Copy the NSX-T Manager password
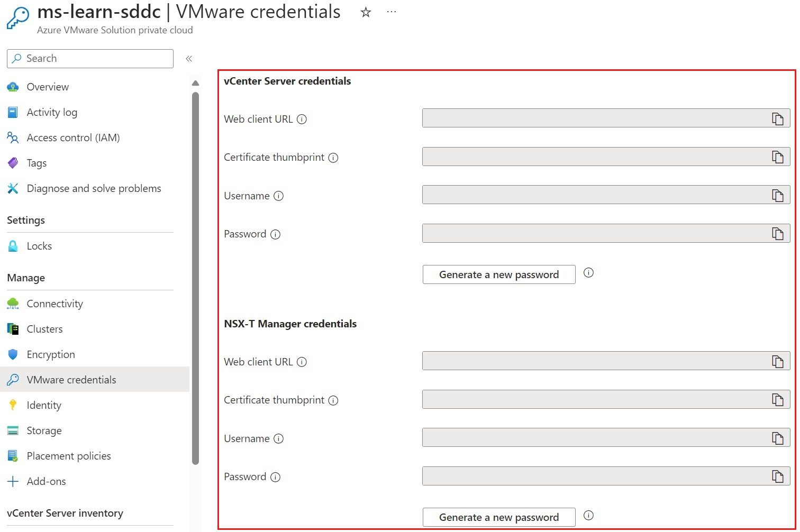Viewport: 800px width, 532px height. tap(778, 476)
